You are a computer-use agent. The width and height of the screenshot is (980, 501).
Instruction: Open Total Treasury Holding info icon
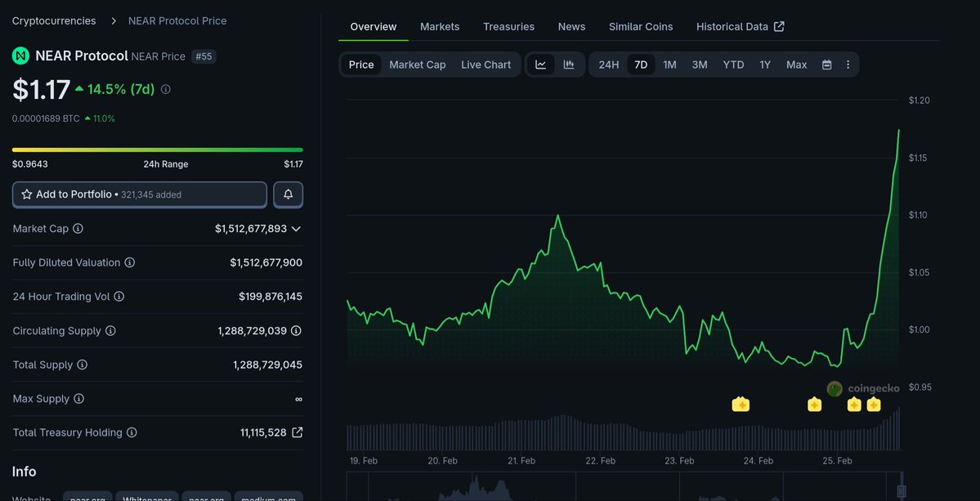click(132, 432)
